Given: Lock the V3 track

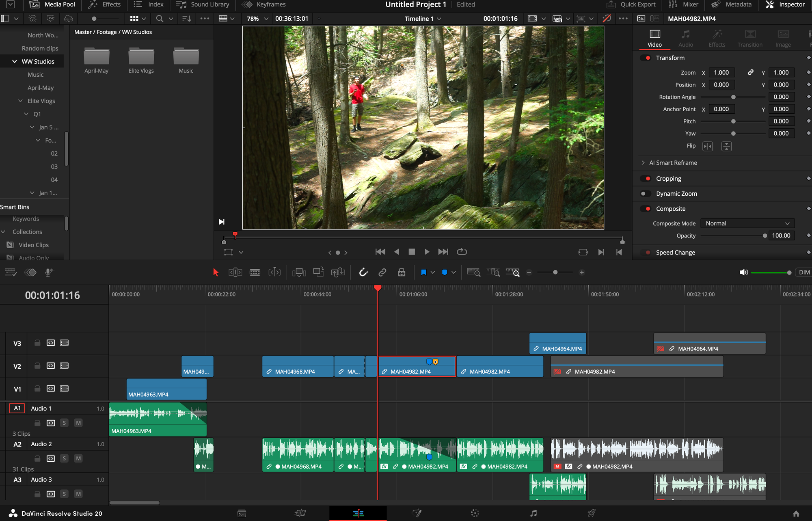Looking at the screenshot, I should pyautogui.click(x=37, y=343).
